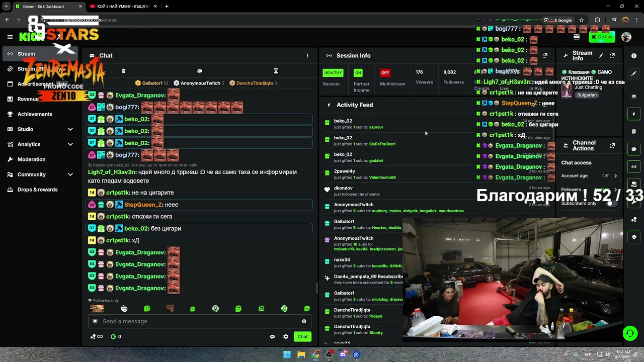
Task: Open the green support headset bubble
Action: (630, 333)
